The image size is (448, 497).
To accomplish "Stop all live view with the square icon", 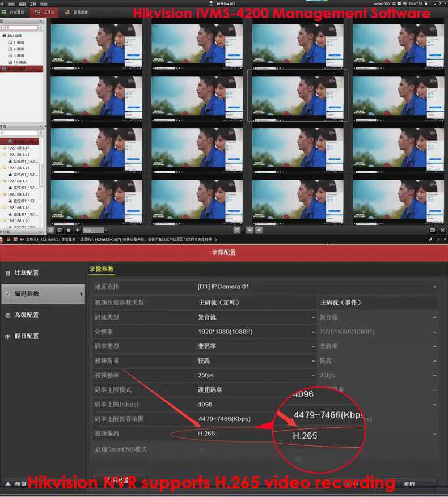I will 69,230.
